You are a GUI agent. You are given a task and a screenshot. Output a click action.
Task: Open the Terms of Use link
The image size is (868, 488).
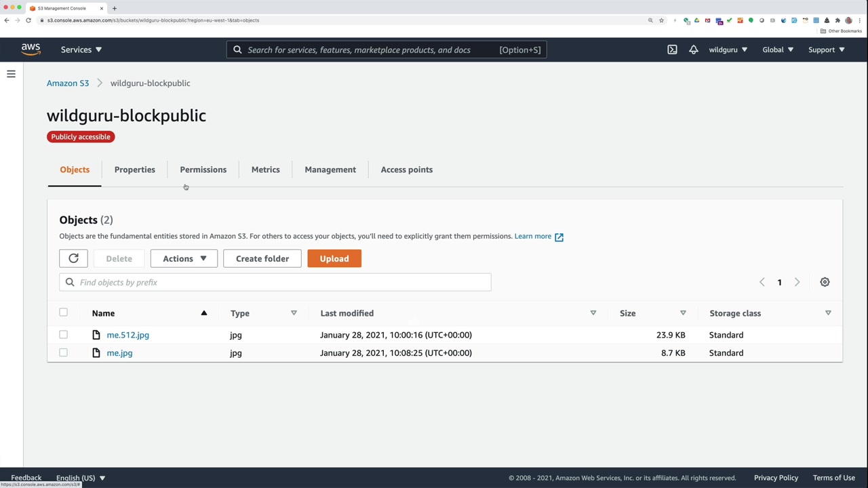pyautogui.click(x=834, y=478)
